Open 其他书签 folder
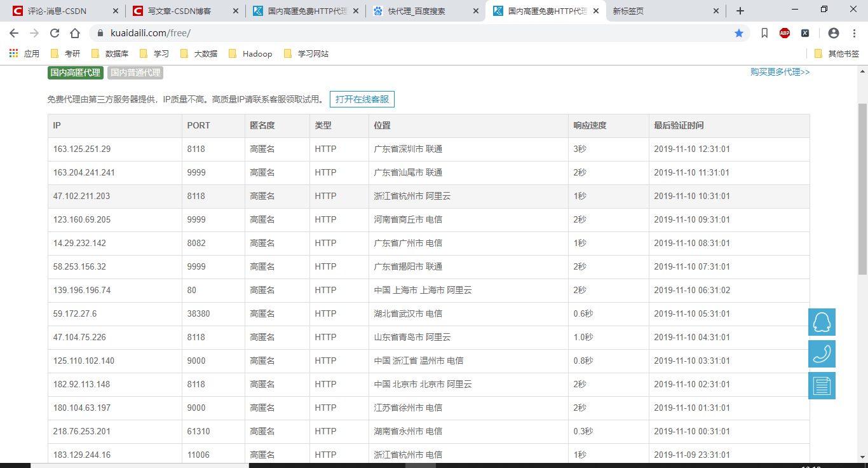Screen dimensions: 868x468 837,53
